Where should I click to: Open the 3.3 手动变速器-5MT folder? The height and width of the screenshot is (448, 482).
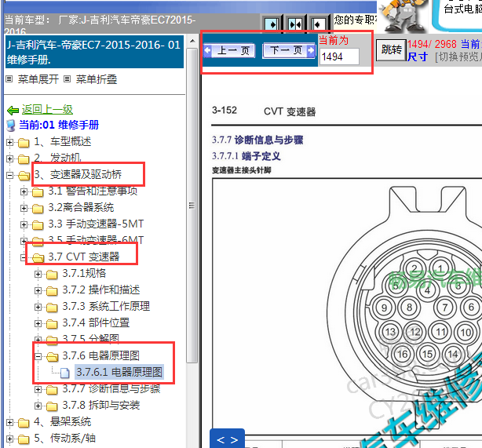point(96,224)
